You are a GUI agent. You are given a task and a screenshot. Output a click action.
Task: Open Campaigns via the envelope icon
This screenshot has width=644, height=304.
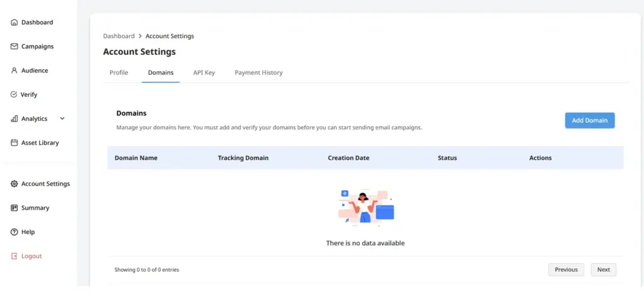tap(14, 47)
